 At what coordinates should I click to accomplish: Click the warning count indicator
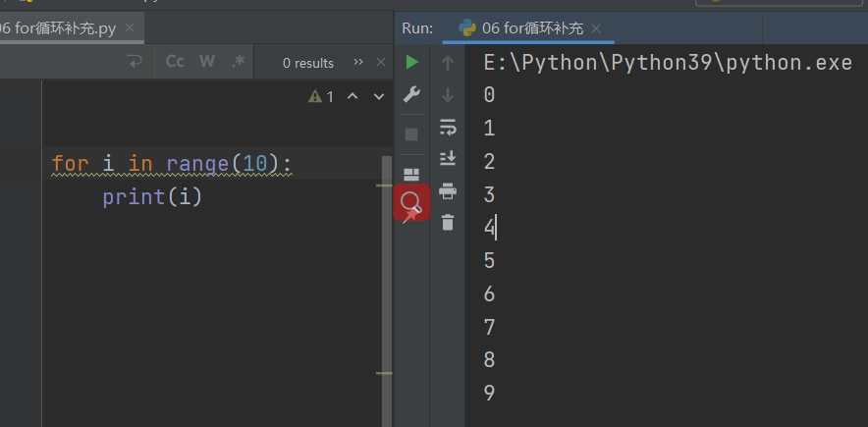point(321,96)
